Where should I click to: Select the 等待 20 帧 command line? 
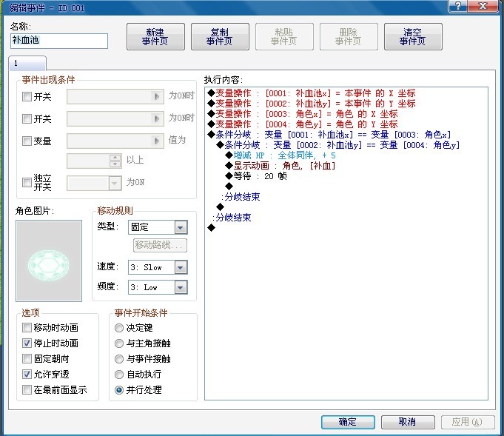tap(256, 176)
